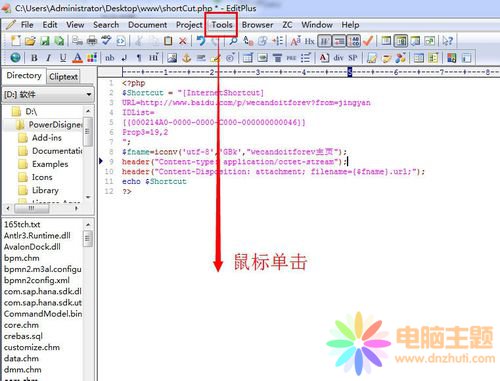Click the Undo arrow icon
Image resolution: width=500 pixels, height=381 pixels.
click(x=201, y=41)
